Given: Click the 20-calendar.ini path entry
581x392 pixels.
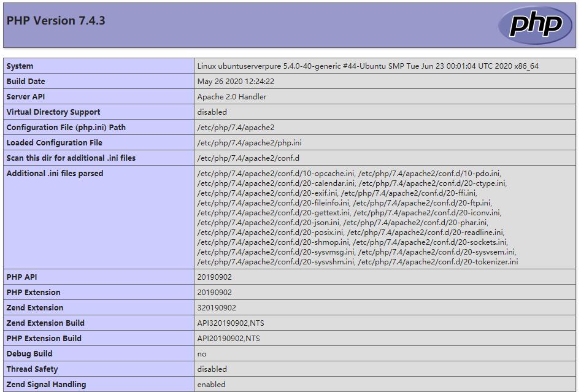Looking at the screenshot, I should tap(276, 183).
